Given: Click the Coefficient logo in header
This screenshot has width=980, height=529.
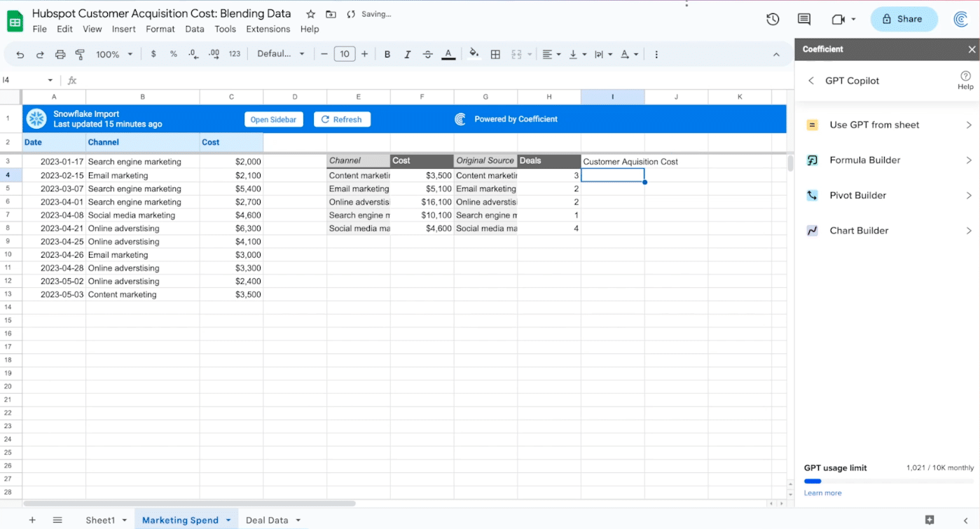Looking at the screenshot, I should [961, 20].
